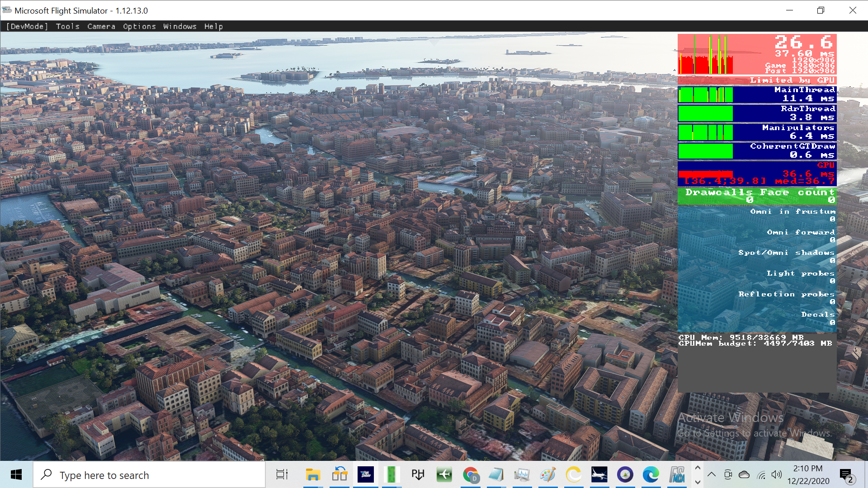Show next row of taskbar icons
Screen dimensions: 868x488
tap(698, 482)
